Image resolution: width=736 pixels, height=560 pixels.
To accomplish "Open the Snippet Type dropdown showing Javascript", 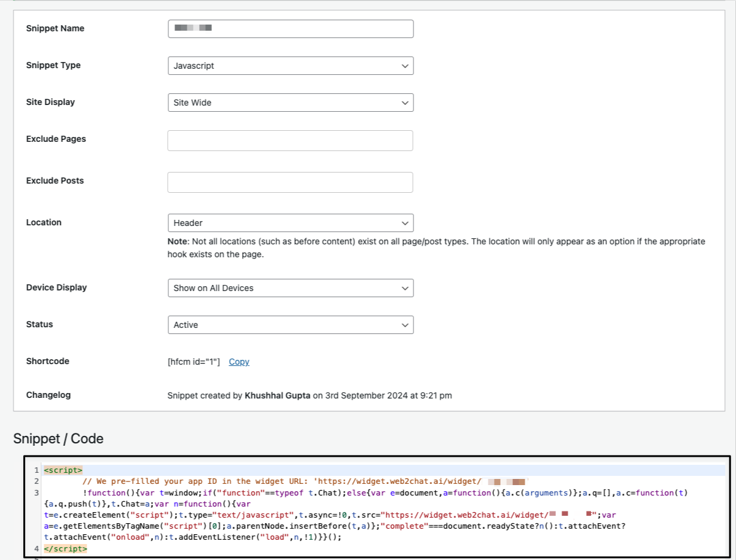I will 291,66.
